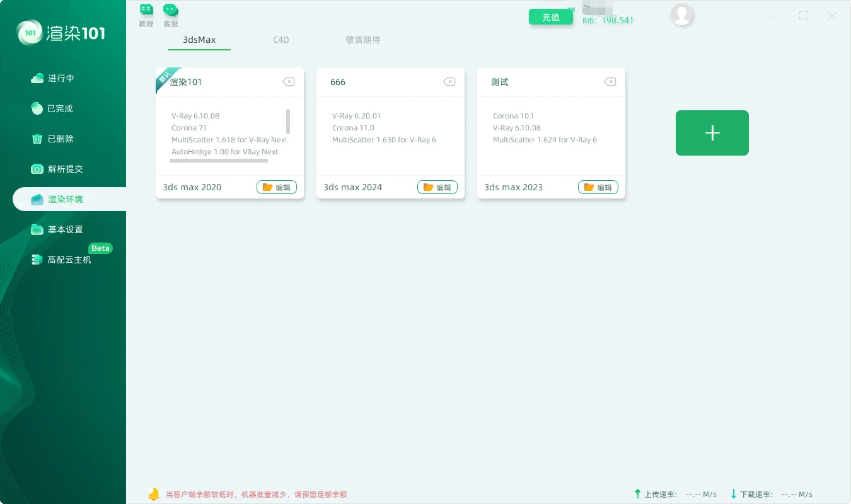The image size is (851, 504).
Task: Click MultiScatter 1.629 for V-Ray 6
Action: click(545, 140)
